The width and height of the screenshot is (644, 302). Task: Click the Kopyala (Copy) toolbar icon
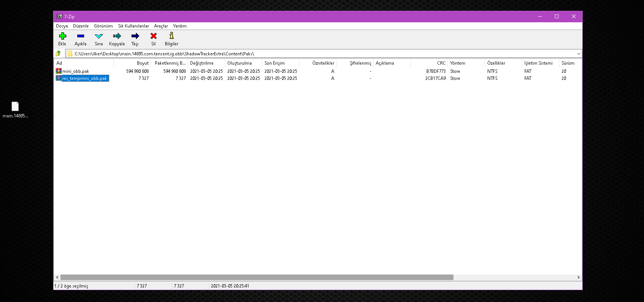117,36
